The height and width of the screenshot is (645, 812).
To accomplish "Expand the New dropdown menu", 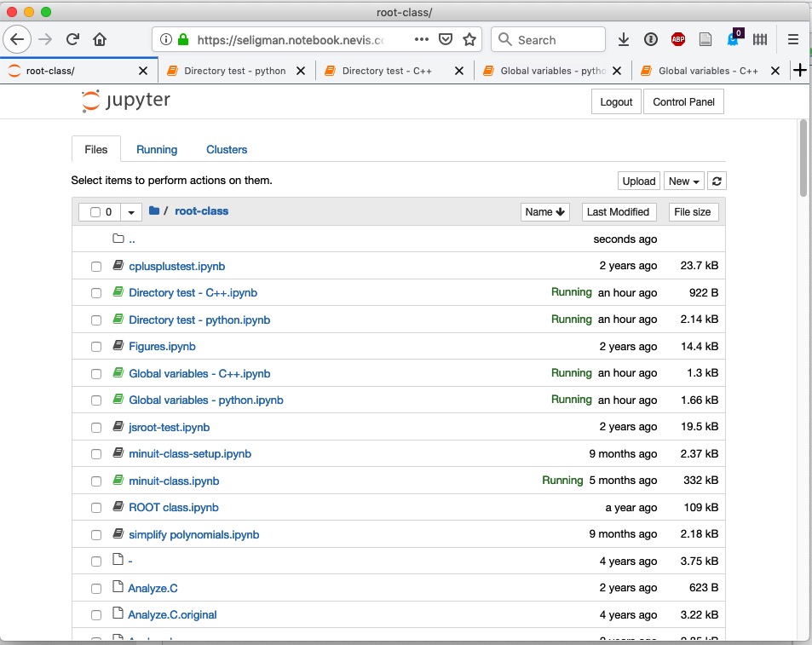I will coord(683,181).
